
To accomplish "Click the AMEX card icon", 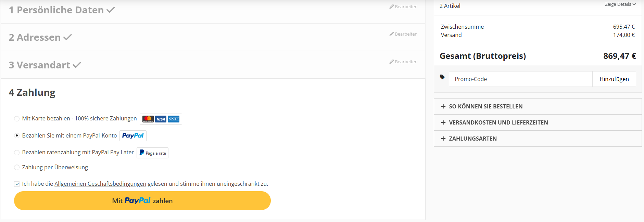I will (174, 119).
